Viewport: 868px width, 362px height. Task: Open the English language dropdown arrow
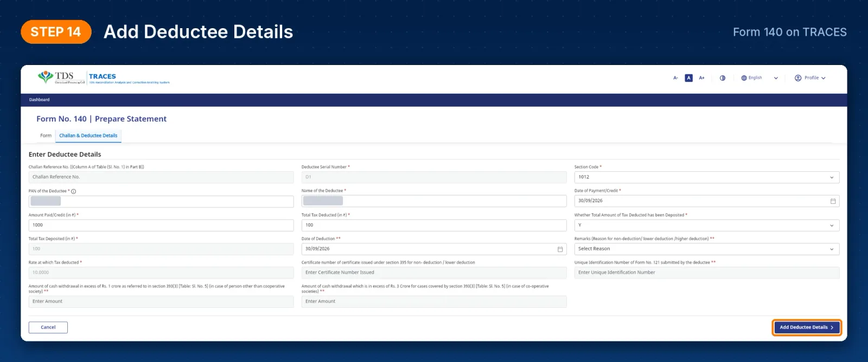pos(776,78)
